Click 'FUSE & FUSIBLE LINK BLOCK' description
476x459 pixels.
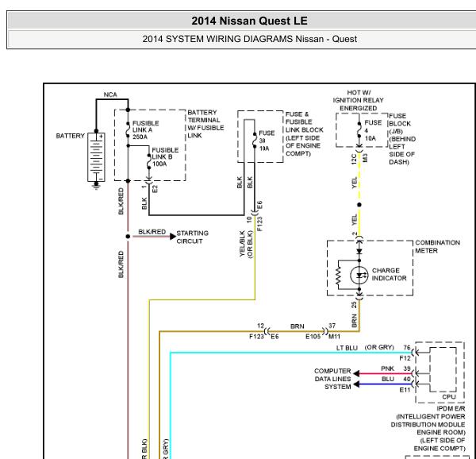[304, 134]
